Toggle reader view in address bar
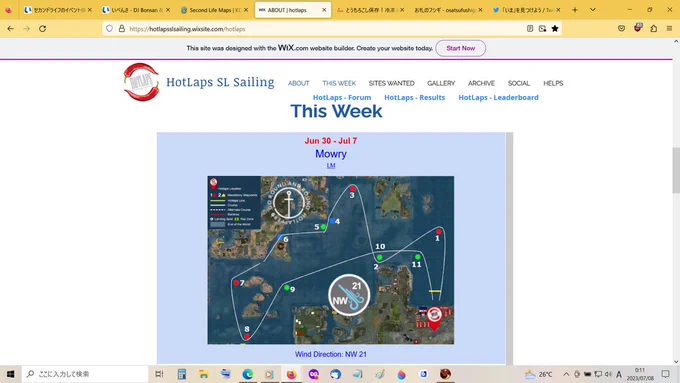 pyautogui.click(x=530, y=29)
